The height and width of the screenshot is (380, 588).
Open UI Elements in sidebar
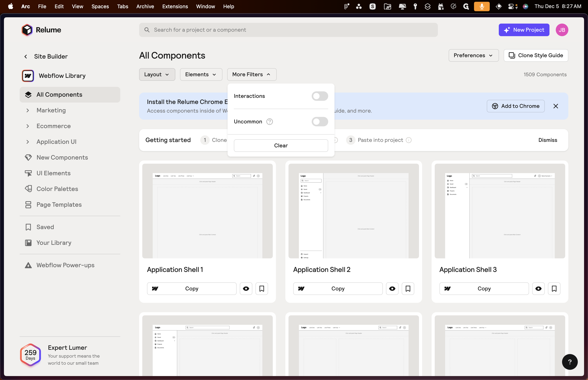click(70, 173)
